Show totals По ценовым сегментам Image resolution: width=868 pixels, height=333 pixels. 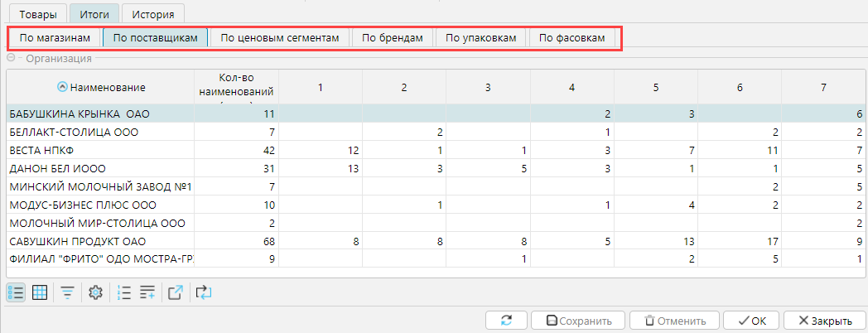pyautogui.click(x=280, y=38)
